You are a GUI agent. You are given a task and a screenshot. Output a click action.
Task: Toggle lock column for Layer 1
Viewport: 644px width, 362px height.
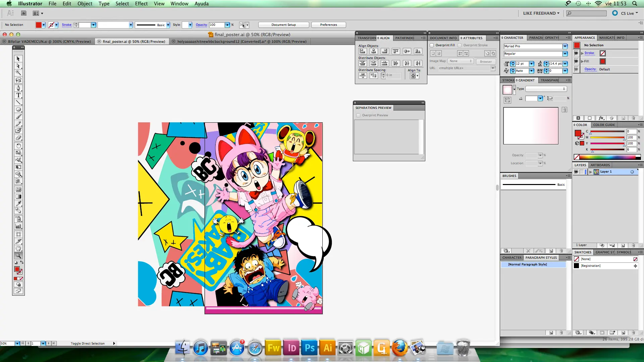pos(582,172)
